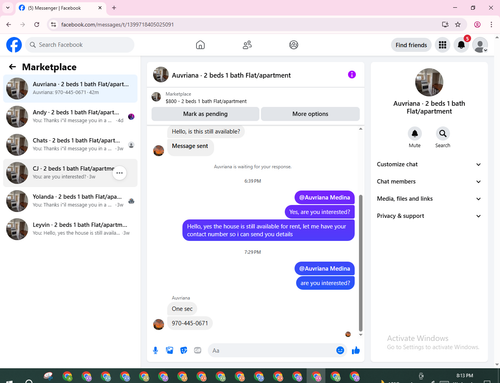Choose a GIF icon
The width and height of the screenshot is (500, 383).
pyautogui.click(x=198, y=350)
